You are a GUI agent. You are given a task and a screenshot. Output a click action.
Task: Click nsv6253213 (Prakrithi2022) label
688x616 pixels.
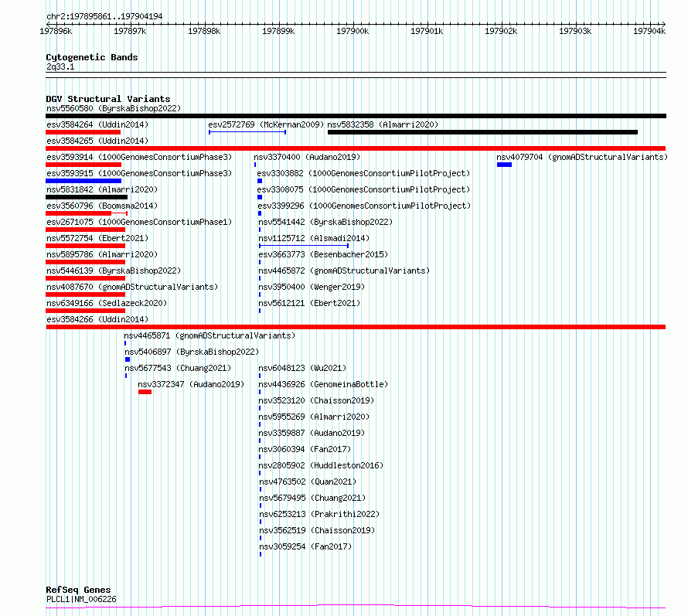click(x=319, y=514)
